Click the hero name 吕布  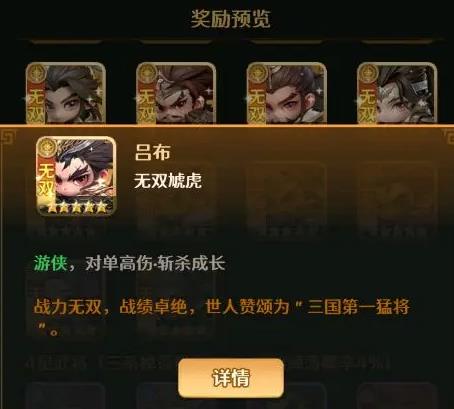pos(153,152)
